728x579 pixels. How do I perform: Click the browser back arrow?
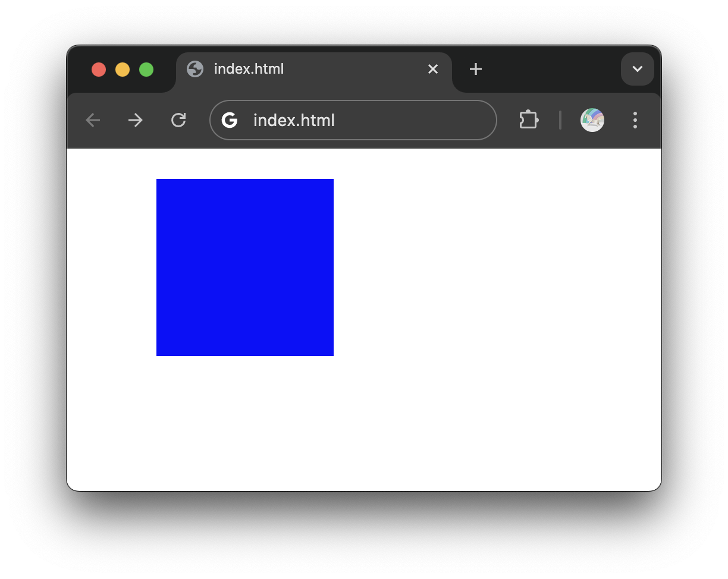click(x=93, y=121)
